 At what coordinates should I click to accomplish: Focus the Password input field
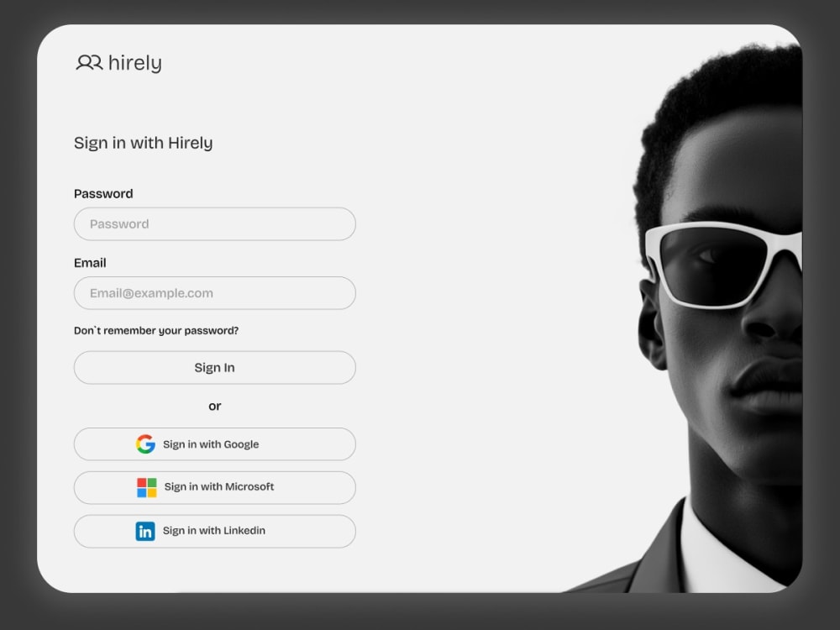pyautogui.click(x=215, y=224)
